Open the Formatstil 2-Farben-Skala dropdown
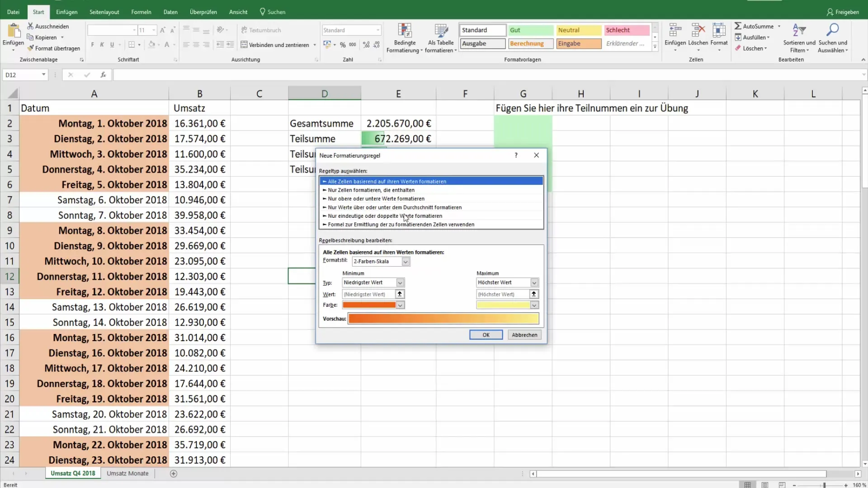Screen dimensions: 868x488 (406, 261)
